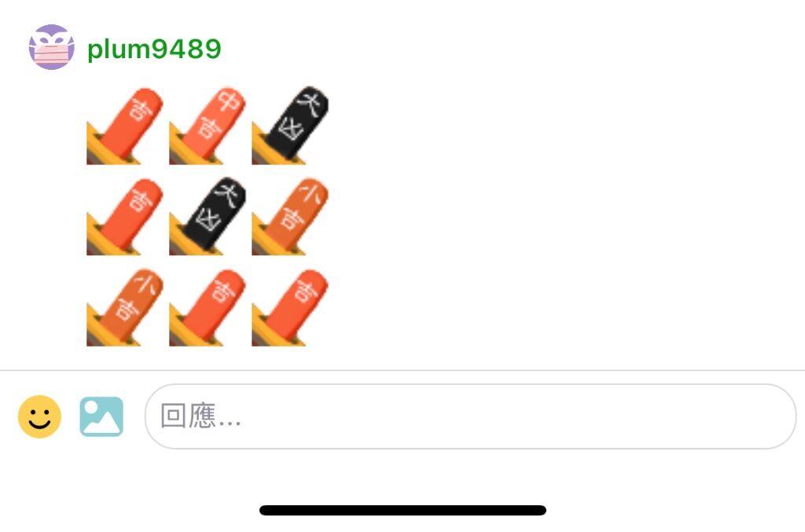Tap the 小吉 fortune stick in the middle row

pyautogui.click(x=290, y=217)
